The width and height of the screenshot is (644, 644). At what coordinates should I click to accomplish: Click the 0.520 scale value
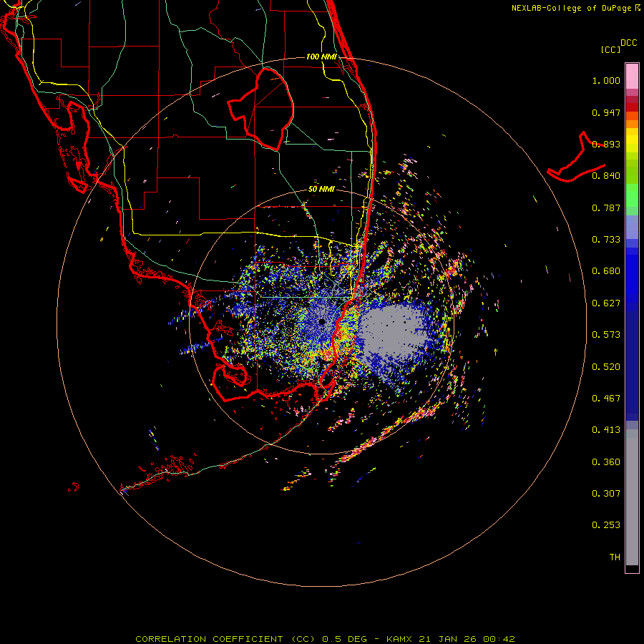pos(606,367)
